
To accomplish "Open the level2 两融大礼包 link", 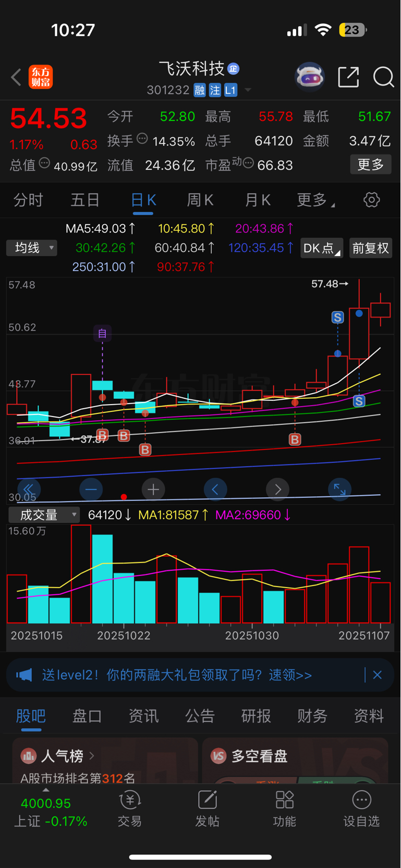I will (177, 675).
